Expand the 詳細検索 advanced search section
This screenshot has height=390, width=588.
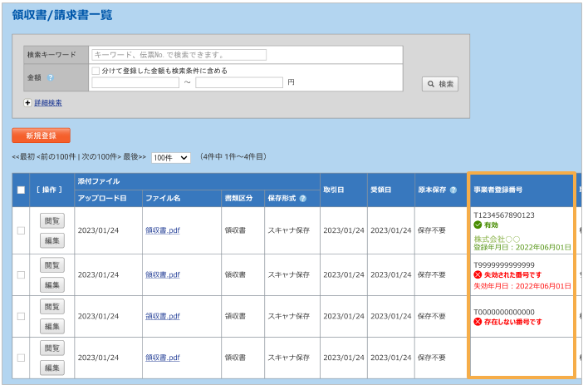(48, 103)
